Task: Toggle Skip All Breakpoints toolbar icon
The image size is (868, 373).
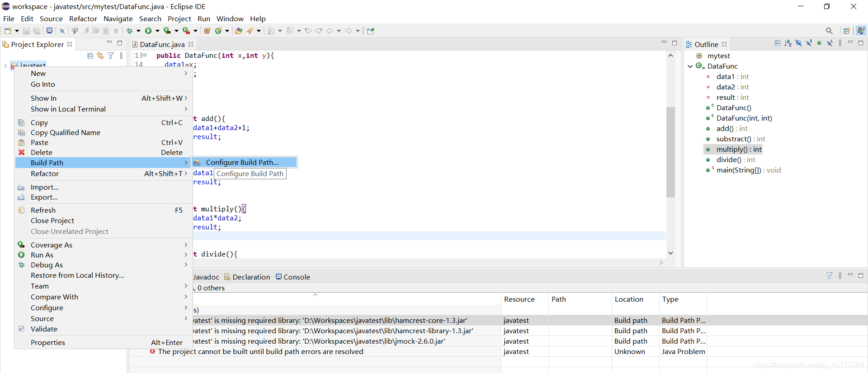Action: click(62, 31)
